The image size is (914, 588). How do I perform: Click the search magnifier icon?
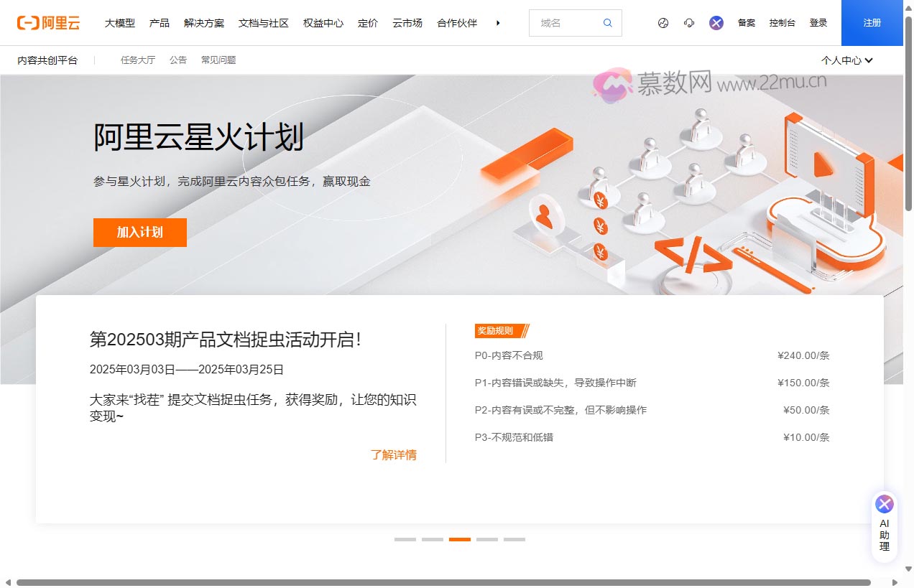608,23
